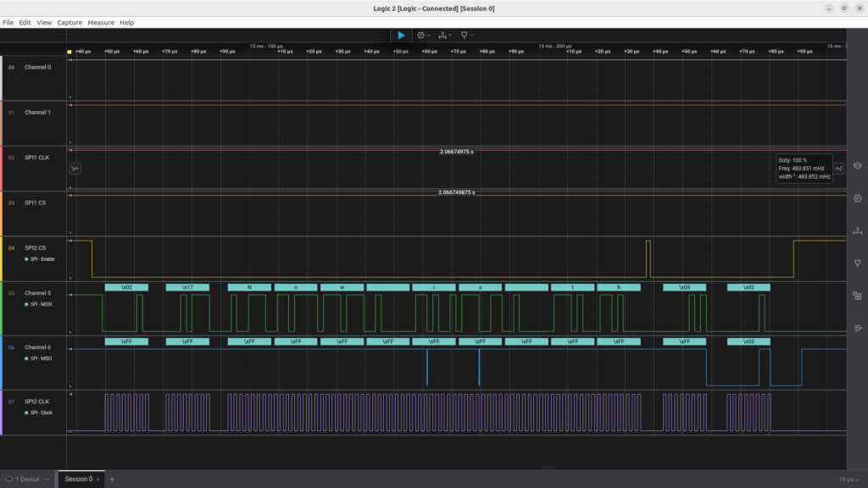
Task: Open the Notes panel icon in right sidebar
Action: click(x=858, y=328)
